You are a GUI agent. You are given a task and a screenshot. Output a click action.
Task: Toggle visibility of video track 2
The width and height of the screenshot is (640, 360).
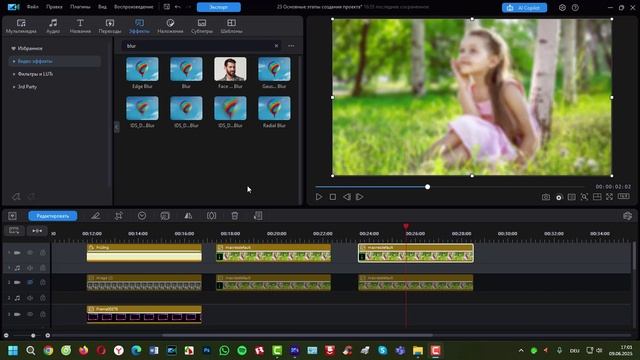30,282
